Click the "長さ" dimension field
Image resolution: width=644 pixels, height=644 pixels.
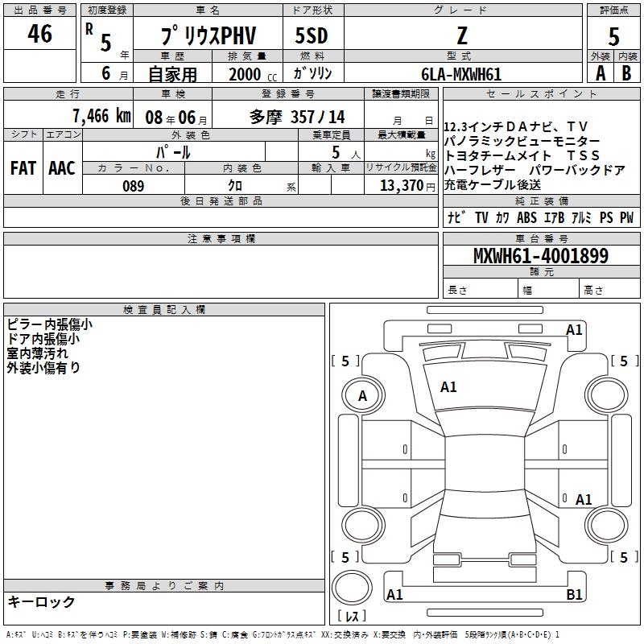click(x=481, y=288)
